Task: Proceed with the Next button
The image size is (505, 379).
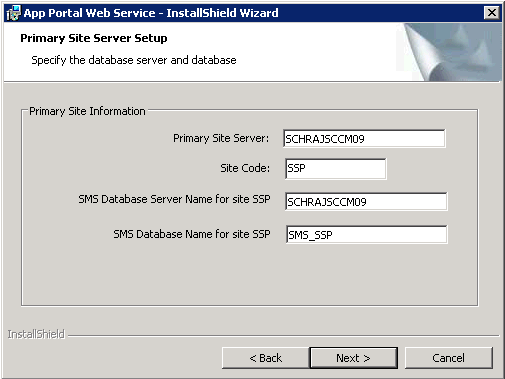Action: 353,358
